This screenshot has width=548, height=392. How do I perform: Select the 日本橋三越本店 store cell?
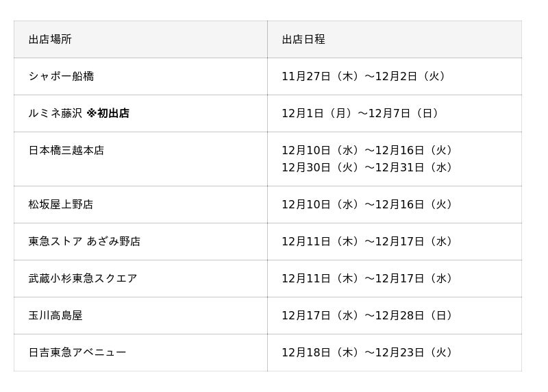point(66,151)
